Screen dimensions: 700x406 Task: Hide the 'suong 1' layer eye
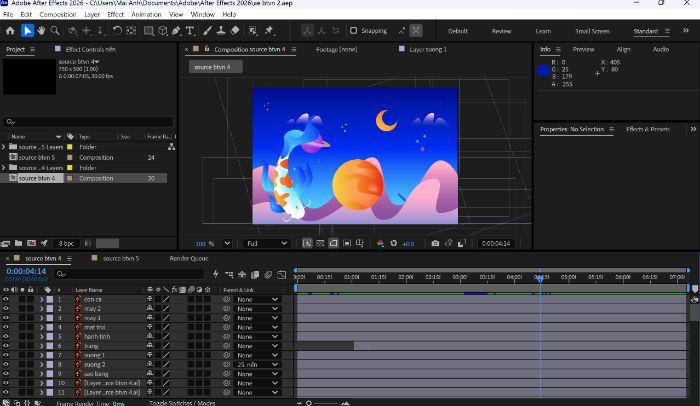click(6, 355)
